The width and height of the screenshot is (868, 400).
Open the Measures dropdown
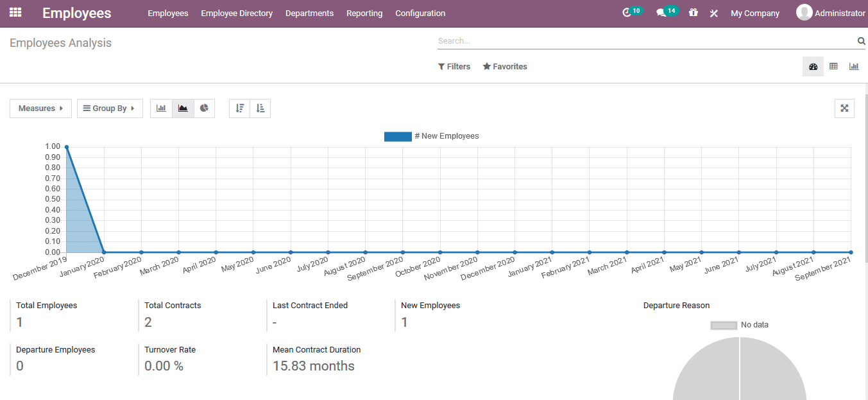click(40, 108)
